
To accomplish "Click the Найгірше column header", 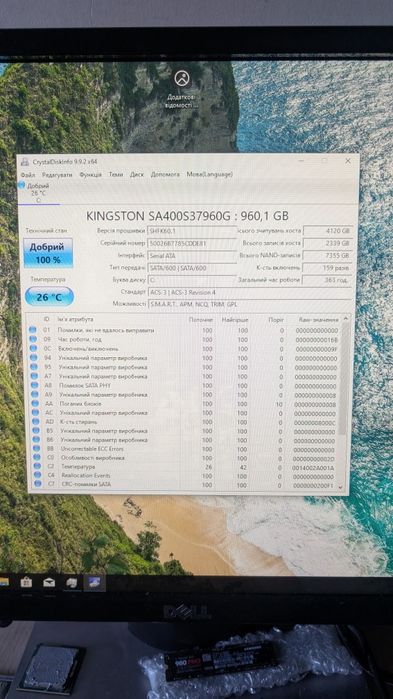I will click(x=235, y=320).
